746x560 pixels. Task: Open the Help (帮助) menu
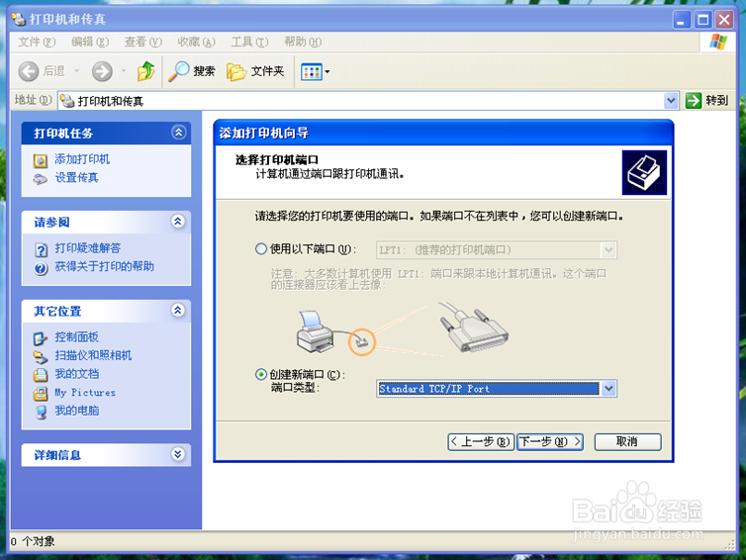pos(303,43)
